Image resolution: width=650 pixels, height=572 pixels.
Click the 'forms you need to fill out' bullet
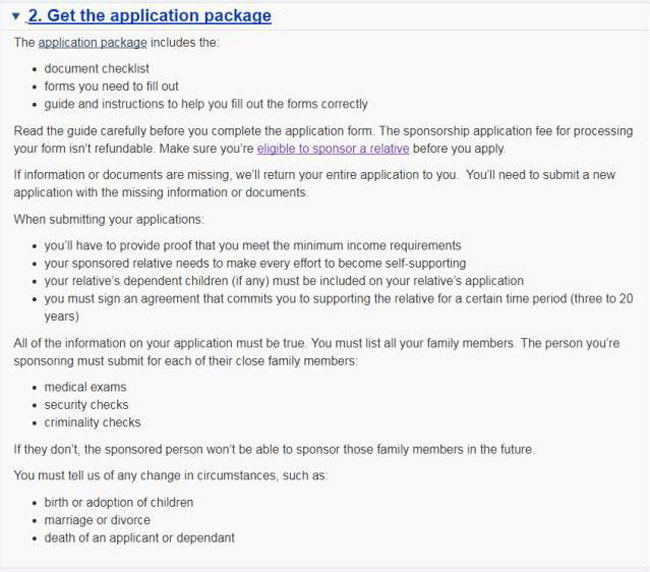click(112, 86)
